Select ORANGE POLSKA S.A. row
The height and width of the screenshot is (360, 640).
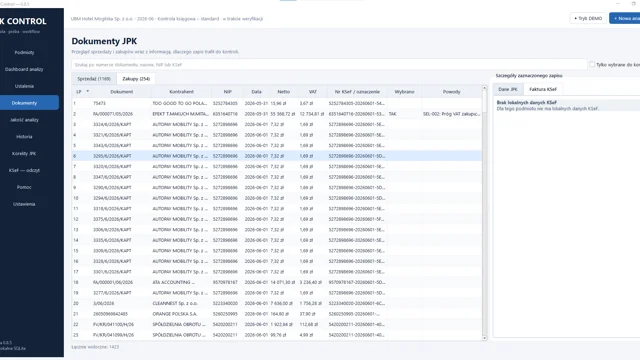[277, 314]
